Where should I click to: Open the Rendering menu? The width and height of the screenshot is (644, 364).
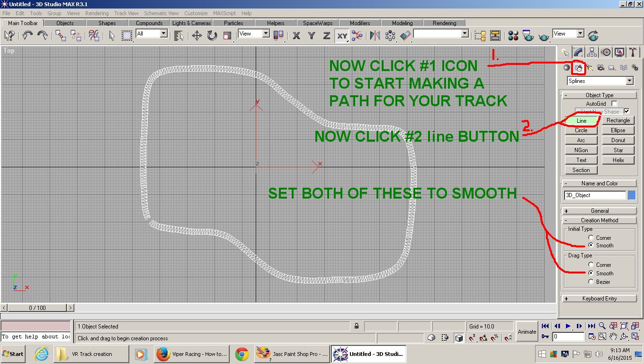pyautogui.click(x=97, y=13)
